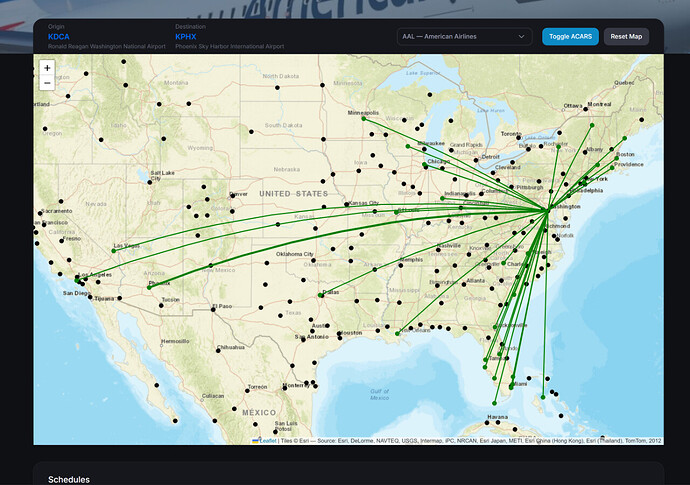Click the Phoenix airport marker

(x=149, y=287)
